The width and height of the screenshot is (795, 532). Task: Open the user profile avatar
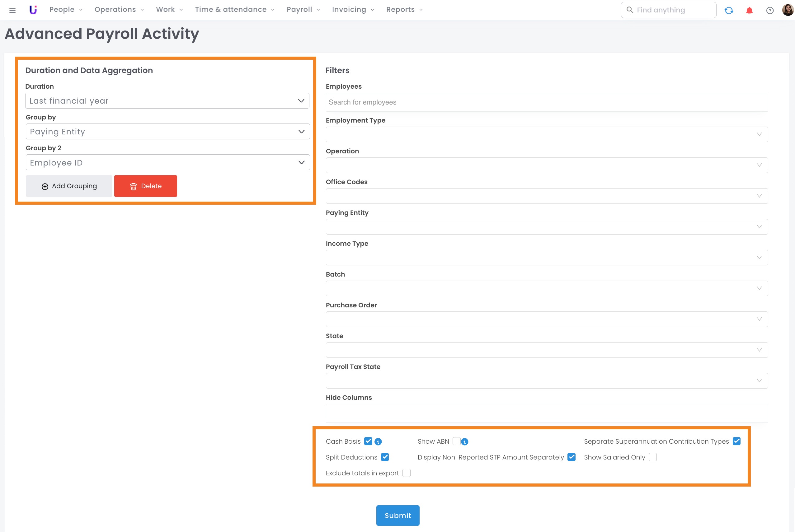788,10
